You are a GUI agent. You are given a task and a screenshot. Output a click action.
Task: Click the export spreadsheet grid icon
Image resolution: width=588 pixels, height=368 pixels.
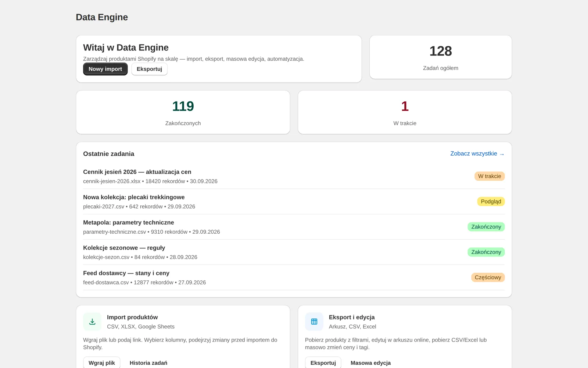click(314, 322)
